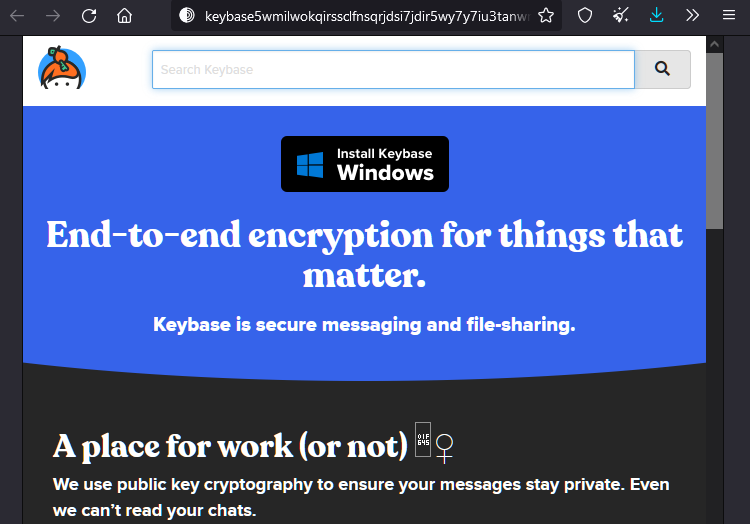Click the vertical scrollbar thumb
Screen dimensions: 750x524
(715, 141)
